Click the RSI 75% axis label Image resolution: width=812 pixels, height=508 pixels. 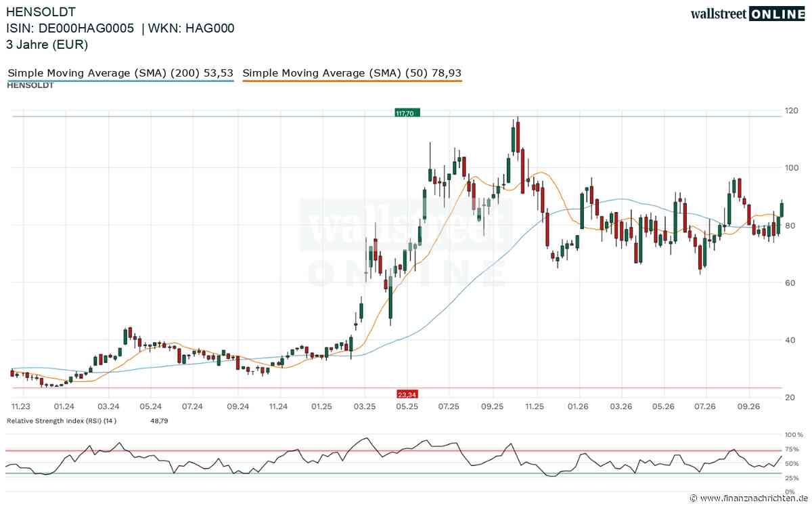pos(792,449)
